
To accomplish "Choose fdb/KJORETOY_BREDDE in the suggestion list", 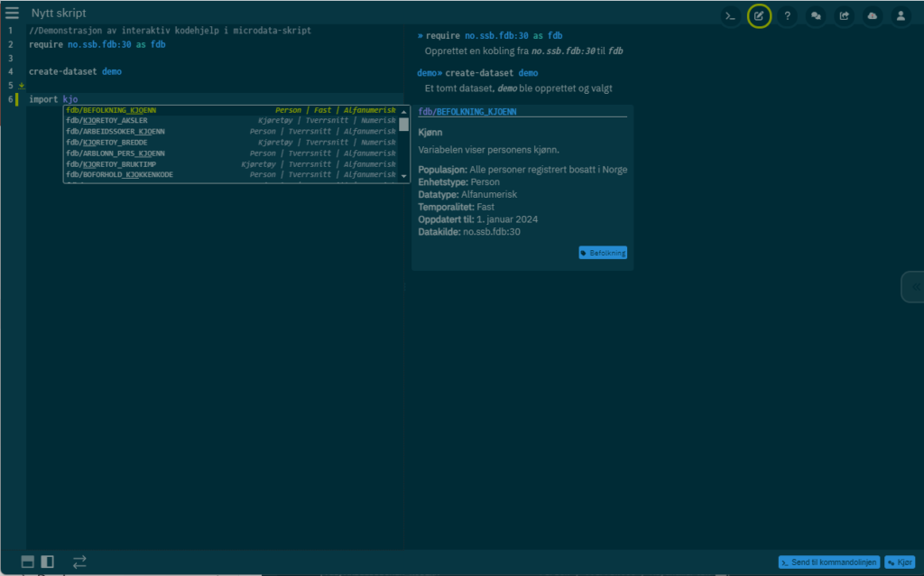I will coord(106,143).
